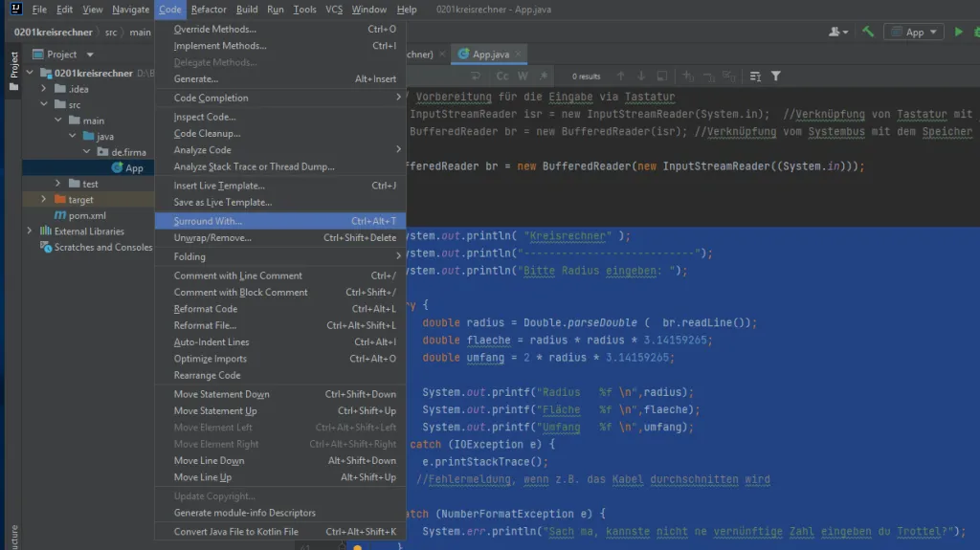
Task: Click the multiline search mode icon
Action: [x=755, y=77]
